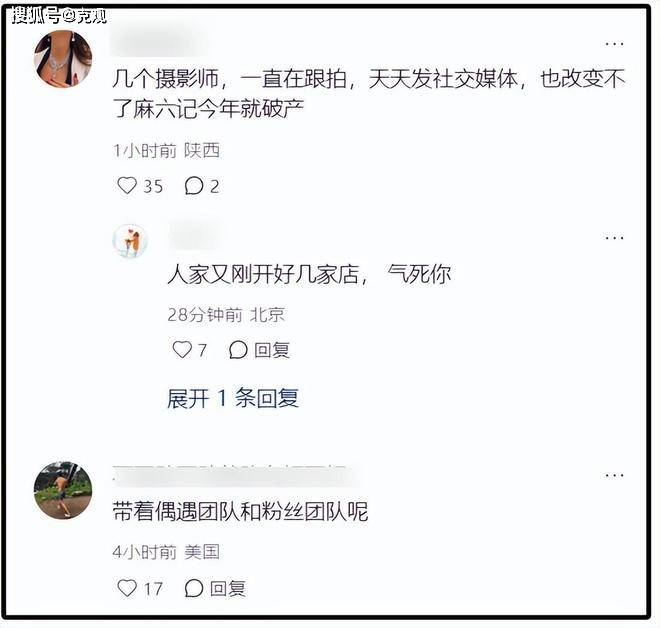Open blurred username of 美国 commenter
Image resolution: width=660 pixels, height=628 pixels.
[x=237, y=476]
